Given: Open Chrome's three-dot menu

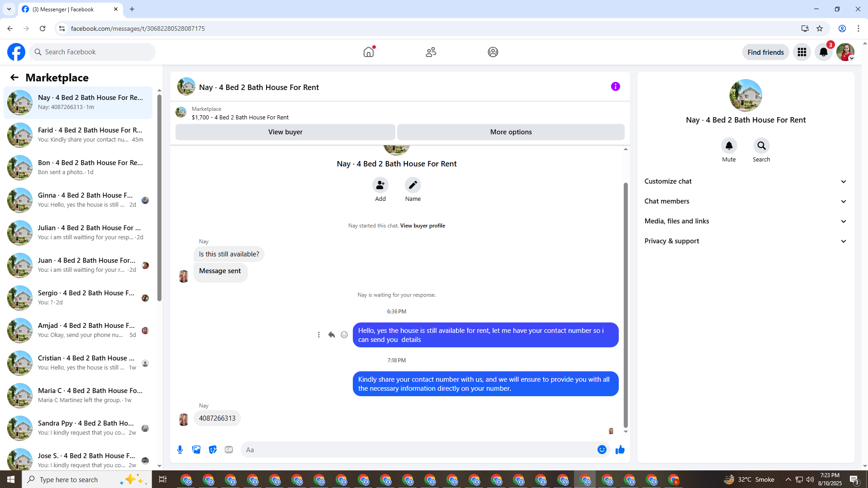Looking at the screenshot, I should click(x=859, y=28).
